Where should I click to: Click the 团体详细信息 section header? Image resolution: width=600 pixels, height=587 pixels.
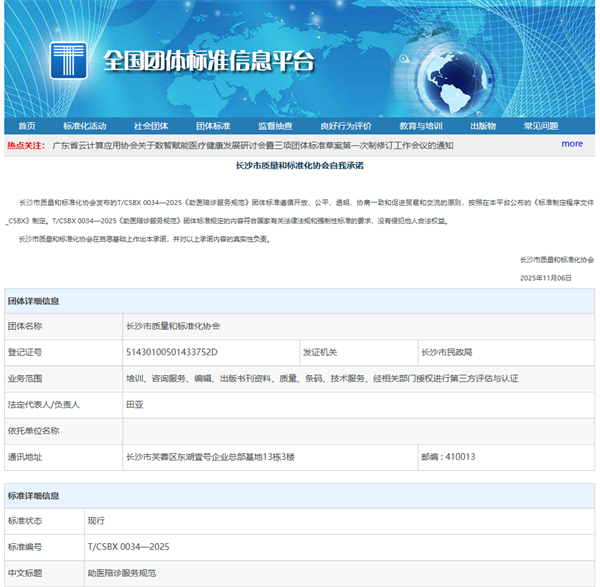(300, 301)
